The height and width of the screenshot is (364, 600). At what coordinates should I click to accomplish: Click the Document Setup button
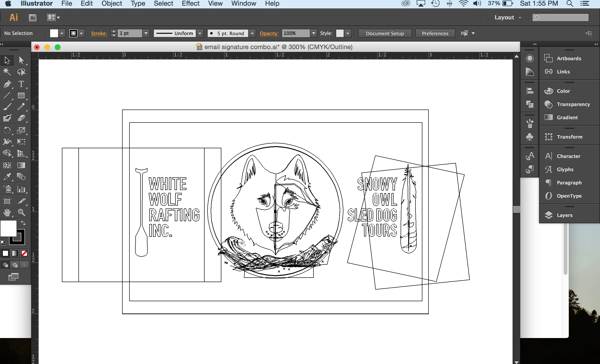(x=385, y=33)
